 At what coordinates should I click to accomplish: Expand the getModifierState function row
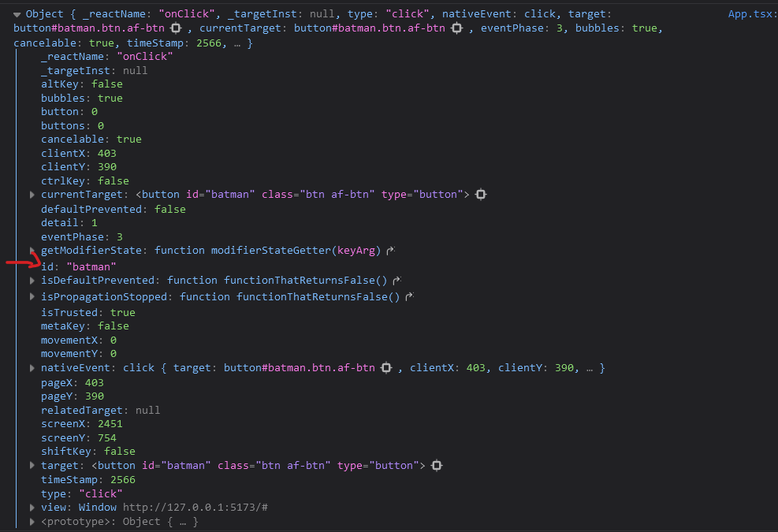[32, 250]
